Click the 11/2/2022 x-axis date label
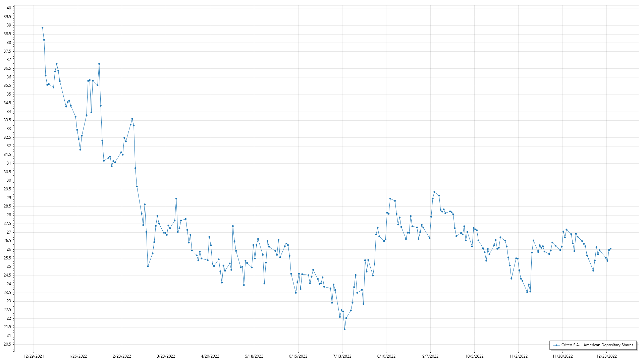Image resolution: width=644 pixels, height=362 pixels. tap(518, 356)
